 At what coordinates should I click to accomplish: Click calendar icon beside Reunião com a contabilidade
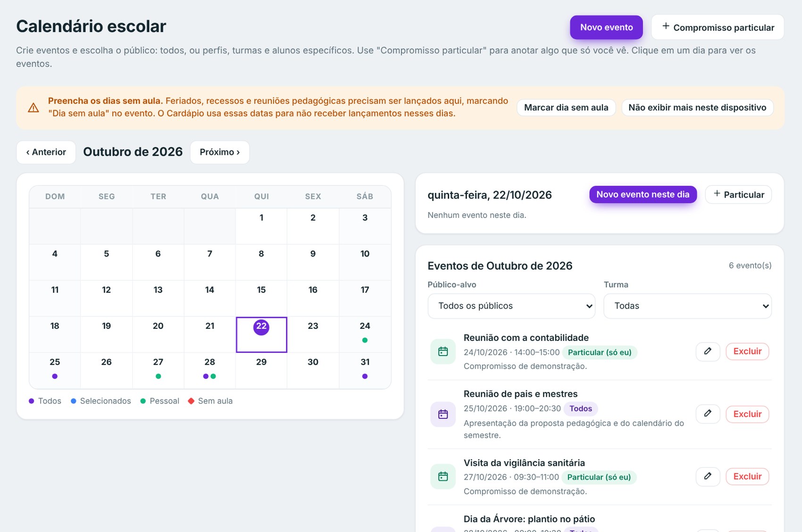point(443,351)
